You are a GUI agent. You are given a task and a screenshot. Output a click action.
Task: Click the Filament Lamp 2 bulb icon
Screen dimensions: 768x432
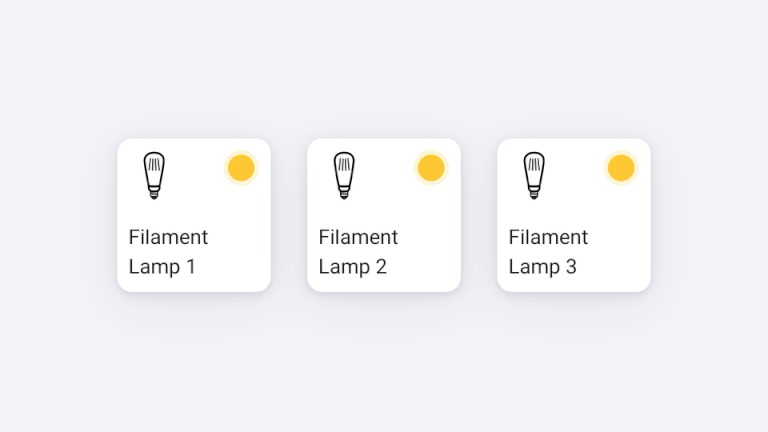343,175
